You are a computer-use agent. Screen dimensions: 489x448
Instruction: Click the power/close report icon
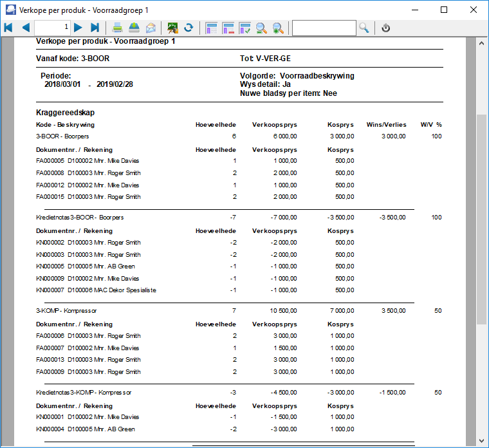(x=386, y=28)
